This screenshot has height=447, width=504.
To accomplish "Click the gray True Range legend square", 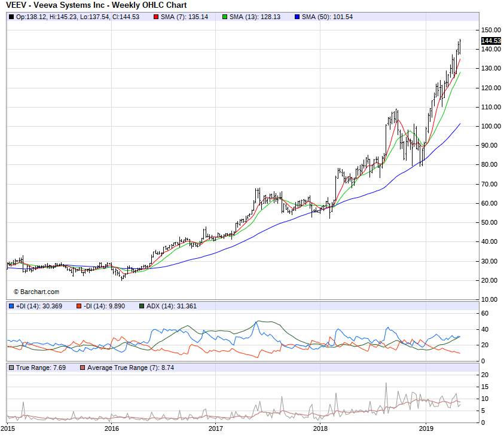I will tap(11, 368).
